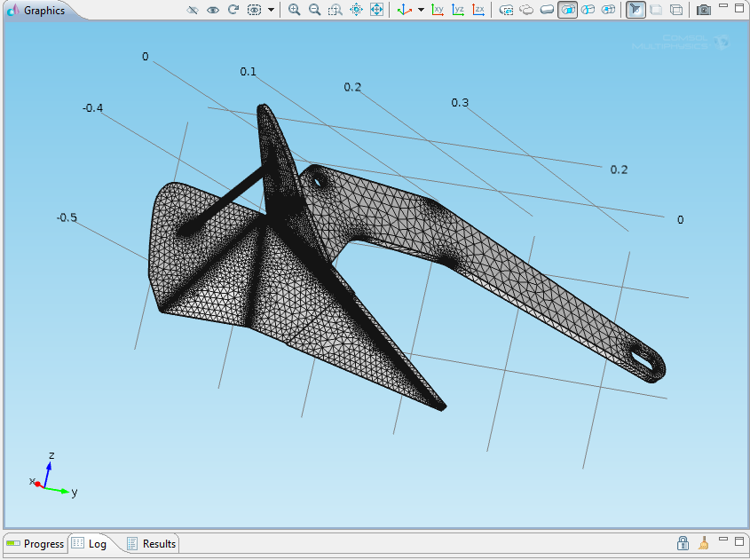Clear the log with broom icon
Screen dimensions: 750x560
[x=704, y=543]
